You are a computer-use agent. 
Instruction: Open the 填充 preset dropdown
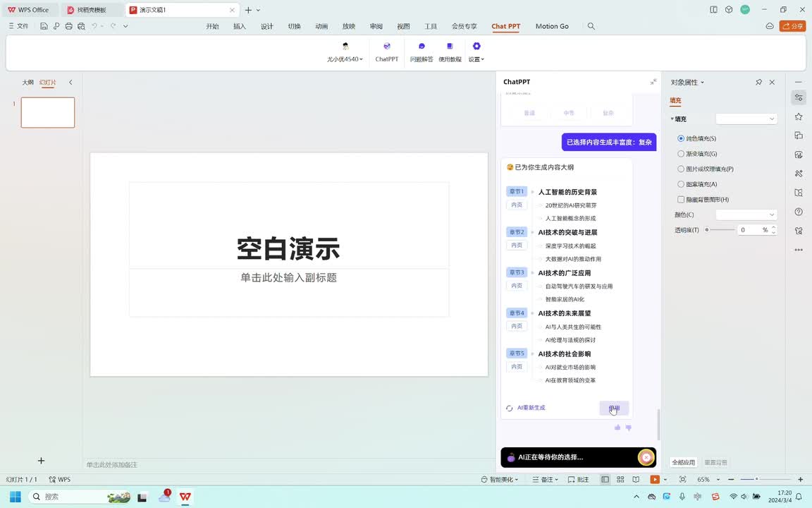pyautogui.click(x=746, y=119)
